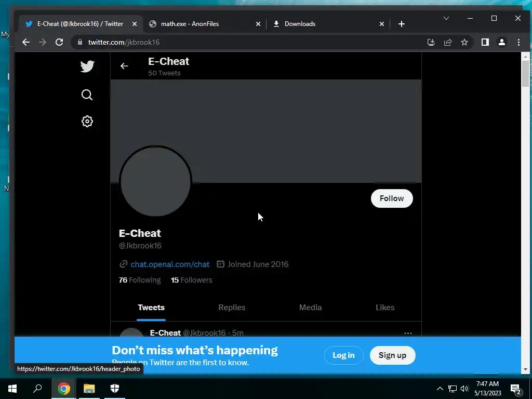
Task: Open the Chrome side panel icon
Action: coord(485,42)
